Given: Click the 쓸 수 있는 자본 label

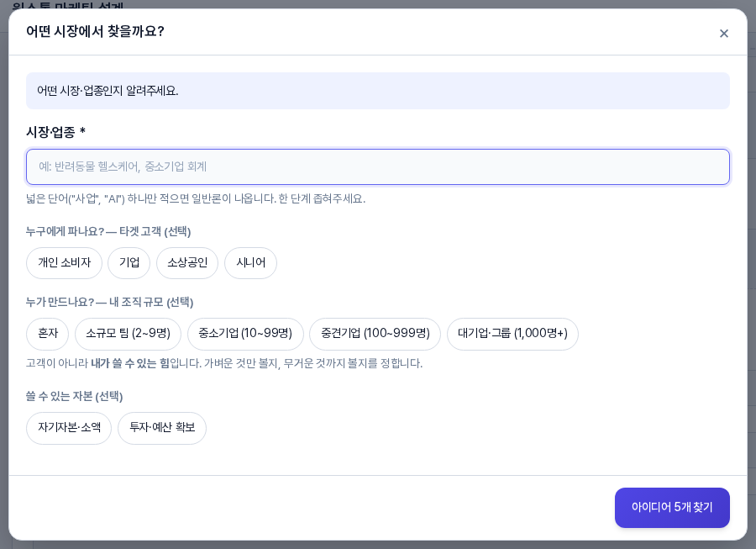Looking at the screenshot, I should [74, 397].
